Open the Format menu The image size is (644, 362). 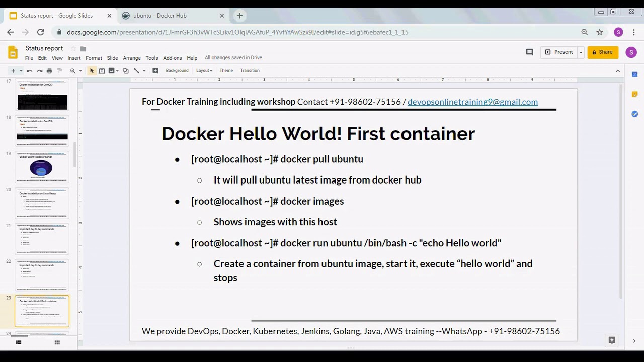[94, 58]
